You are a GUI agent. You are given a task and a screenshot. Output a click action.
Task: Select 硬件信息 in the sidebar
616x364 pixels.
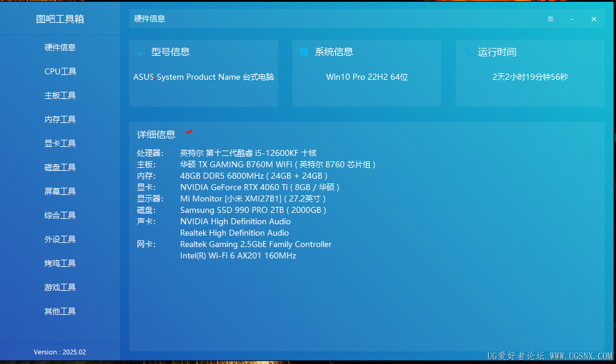click(60, 47)
